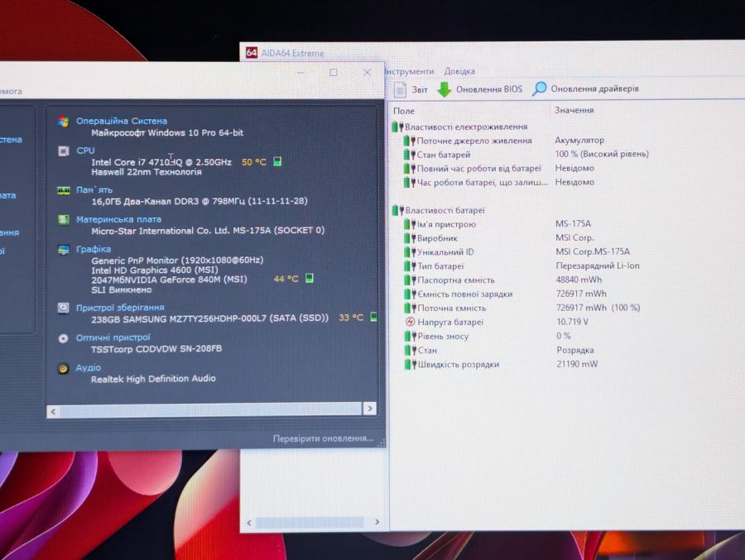This screenshot has height=560, width=745.
Task: Maximize the Speccy window
Action: pyautogui.click(x=334, y=72)
